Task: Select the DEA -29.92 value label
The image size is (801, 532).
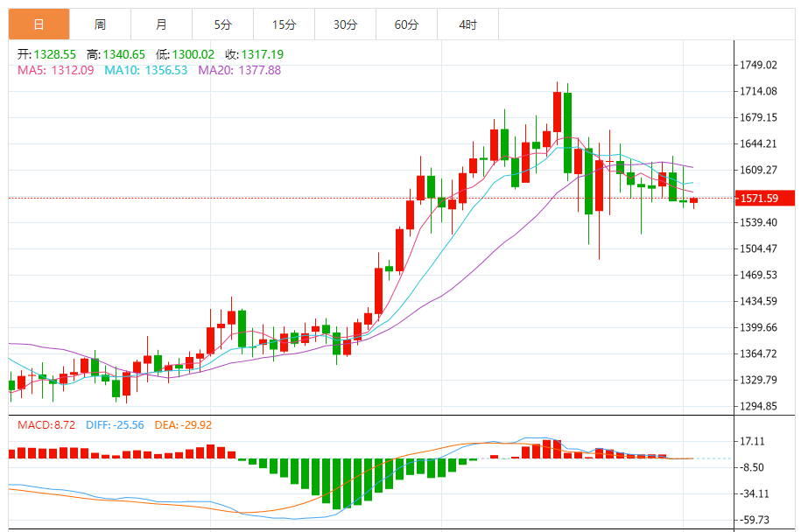Action: coord(183,425)
